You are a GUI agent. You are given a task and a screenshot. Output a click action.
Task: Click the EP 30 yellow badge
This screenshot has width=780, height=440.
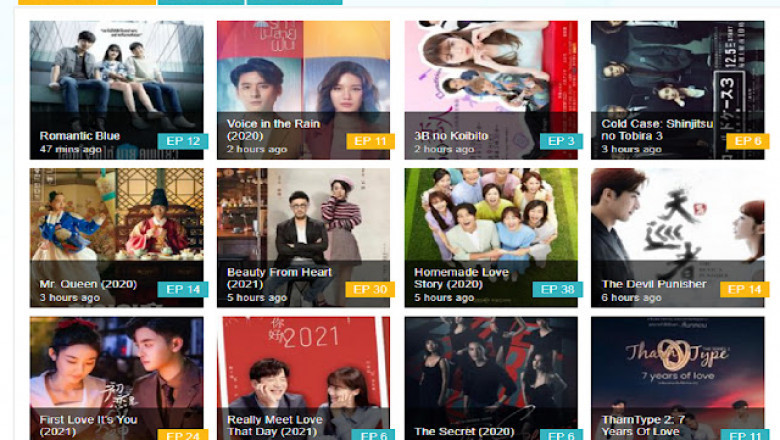(x=370, y=289)
